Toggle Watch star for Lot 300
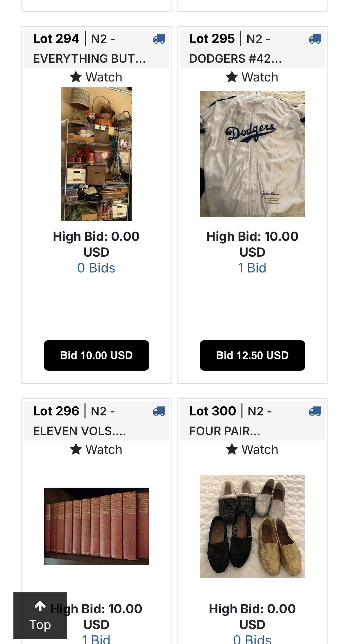 click(252, 449)
